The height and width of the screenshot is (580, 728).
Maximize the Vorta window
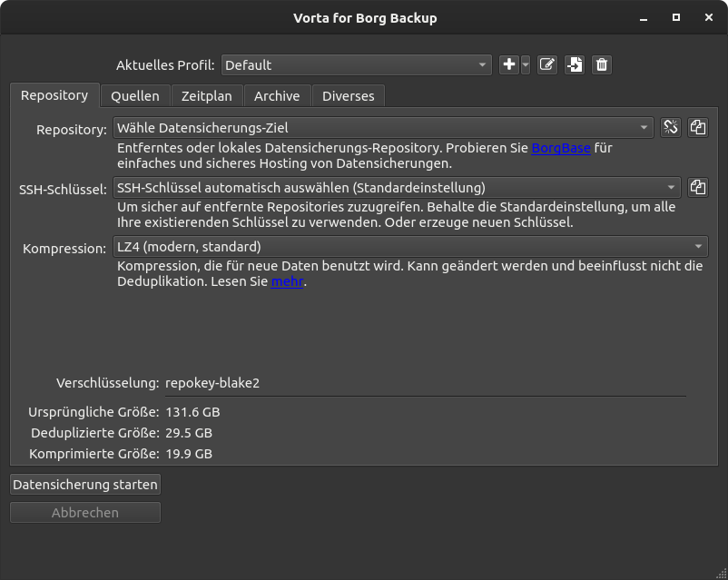[x=676, y=17]
